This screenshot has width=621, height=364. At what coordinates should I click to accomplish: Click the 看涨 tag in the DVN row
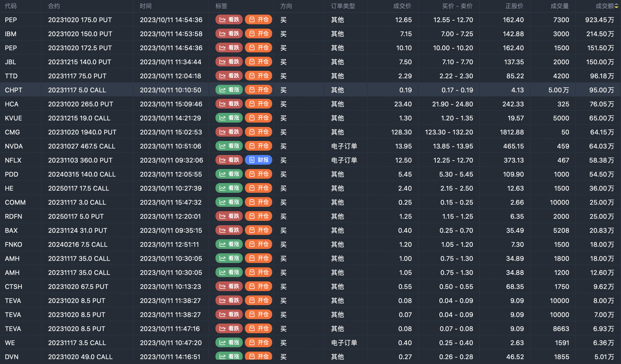click(x=229, y=356)
